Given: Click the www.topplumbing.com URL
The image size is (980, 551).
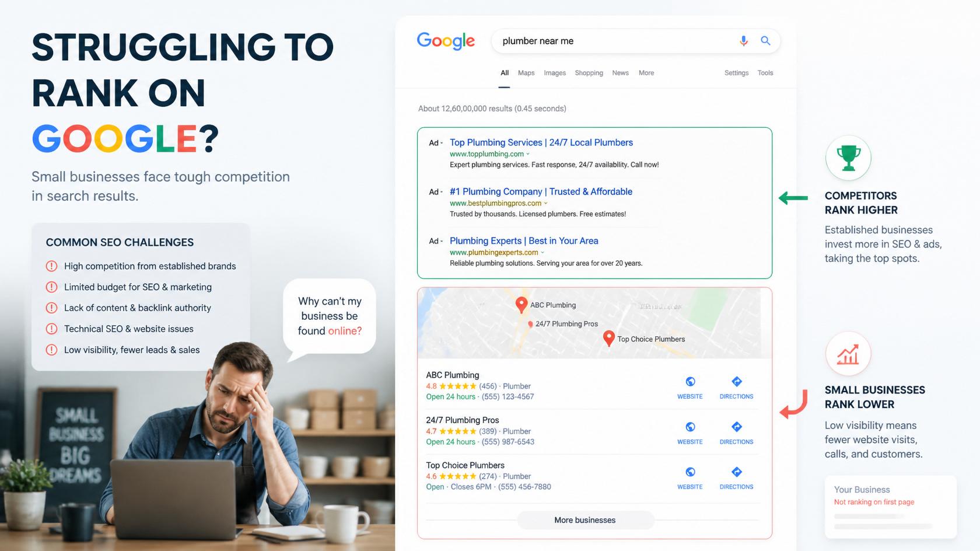Looking at the screenshot, I should 487,154.
